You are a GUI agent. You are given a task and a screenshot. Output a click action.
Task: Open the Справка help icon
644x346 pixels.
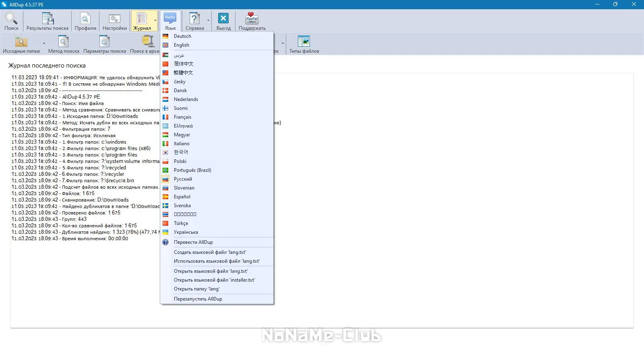point(195,21)
